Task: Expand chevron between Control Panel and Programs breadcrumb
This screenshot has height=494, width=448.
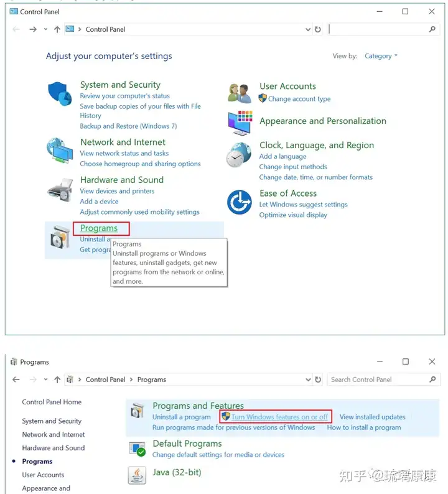Action: point(131,380)
